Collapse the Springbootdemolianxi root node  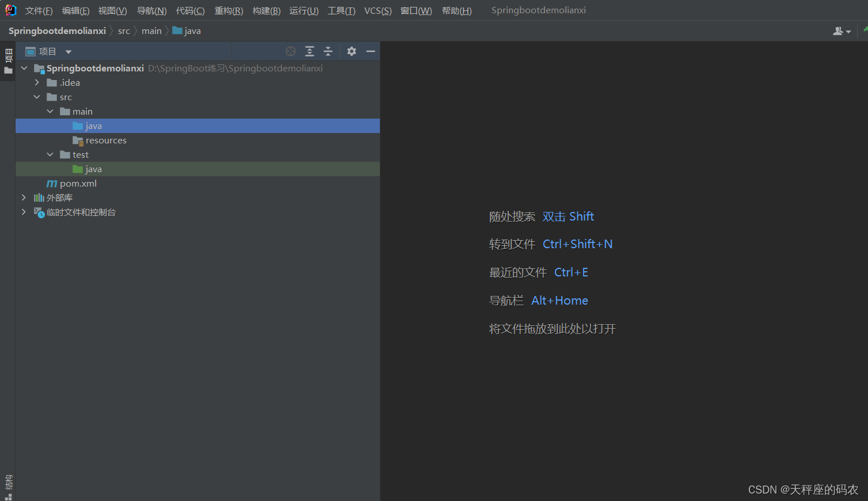pos(24,69)
